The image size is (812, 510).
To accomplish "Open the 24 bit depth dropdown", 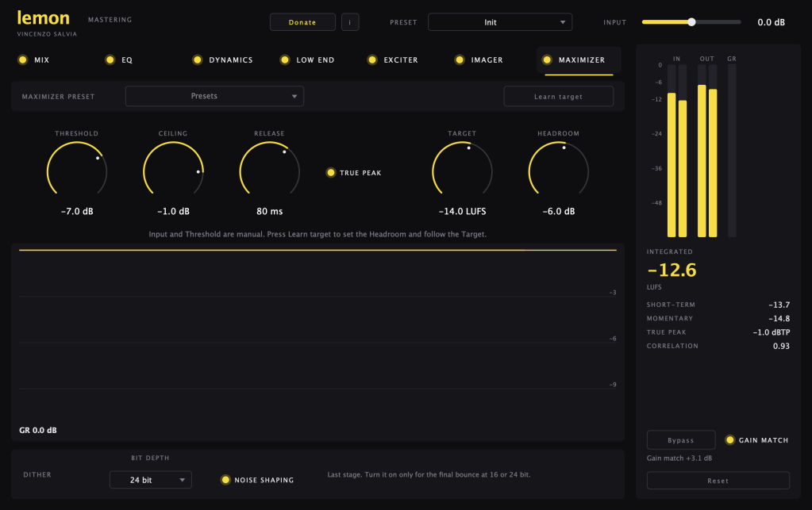I will [151, 480].
